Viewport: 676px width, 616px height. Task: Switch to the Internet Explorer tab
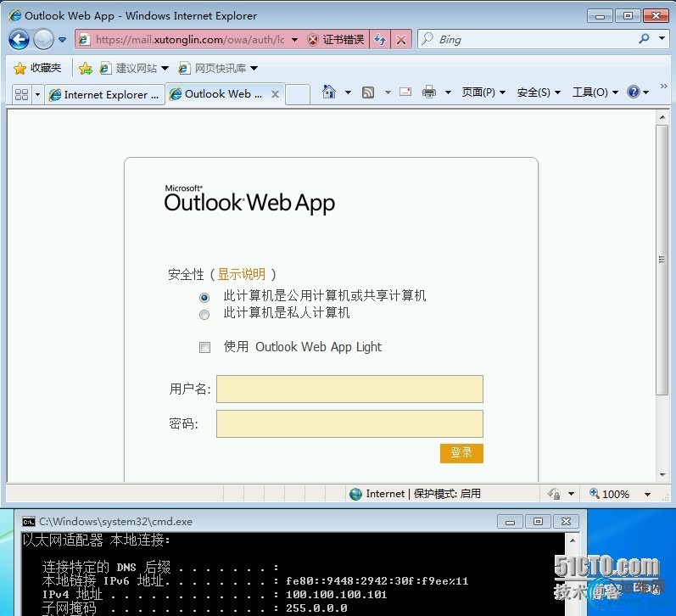tap(104, 94)
